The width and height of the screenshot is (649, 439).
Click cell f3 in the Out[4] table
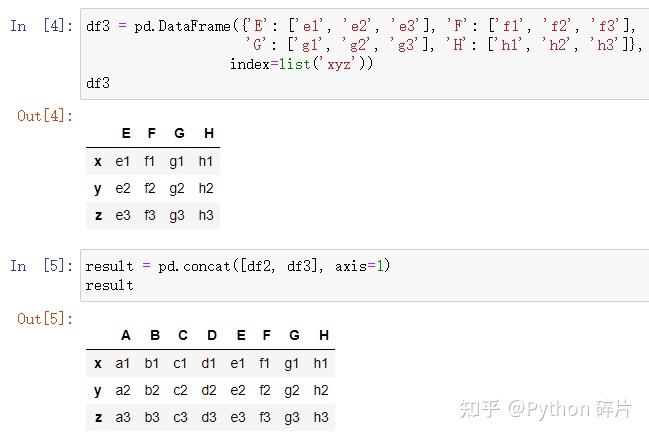pyautogui.click(x=150, y=215)
